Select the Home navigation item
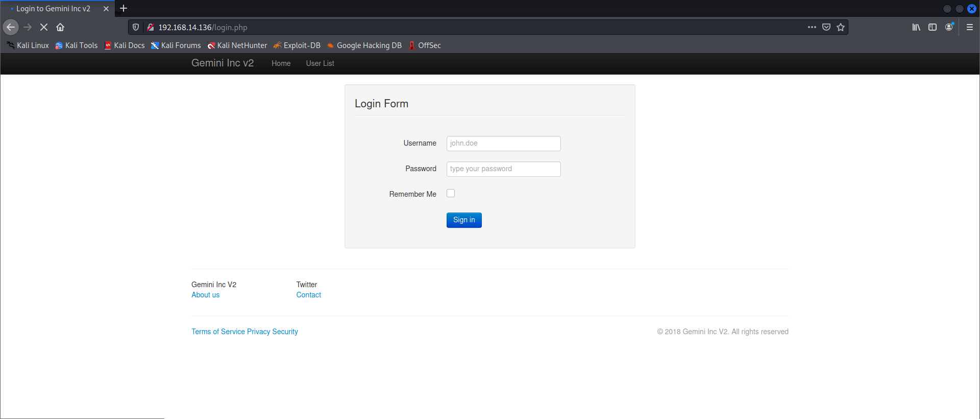Screen dimensions: 980x419 (281, 63)
